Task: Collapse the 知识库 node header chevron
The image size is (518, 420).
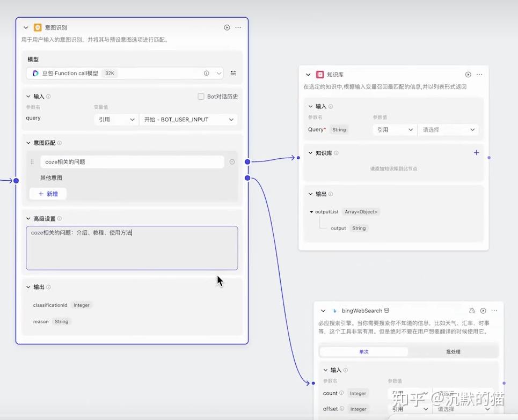Action: click(308, 75)
